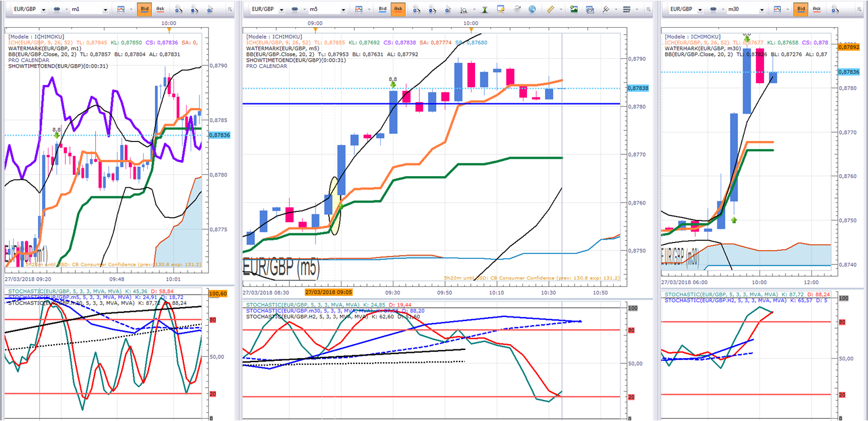Click the current price tag 0,87836 on m1 chart
The width and height of the screenshot is (868, 421).
point(219,135)
